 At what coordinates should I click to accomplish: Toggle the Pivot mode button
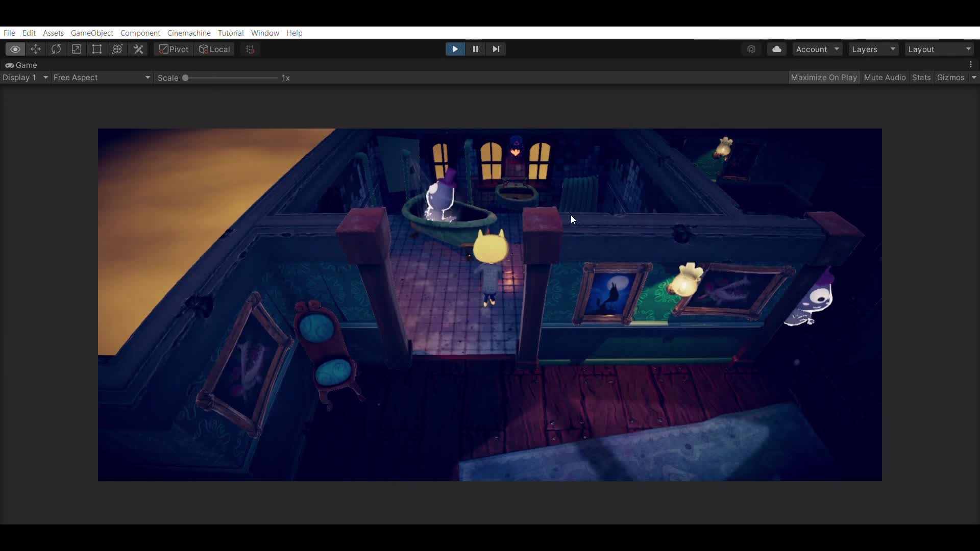173,48
